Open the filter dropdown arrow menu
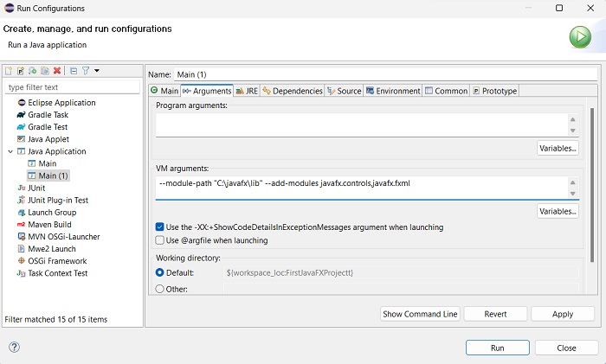This screenshot has width=606, height=364. (x=97, y=71)
